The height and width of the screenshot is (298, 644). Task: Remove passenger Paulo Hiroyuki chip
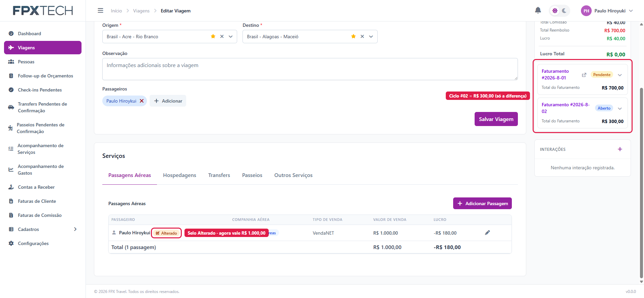(142, 101)
